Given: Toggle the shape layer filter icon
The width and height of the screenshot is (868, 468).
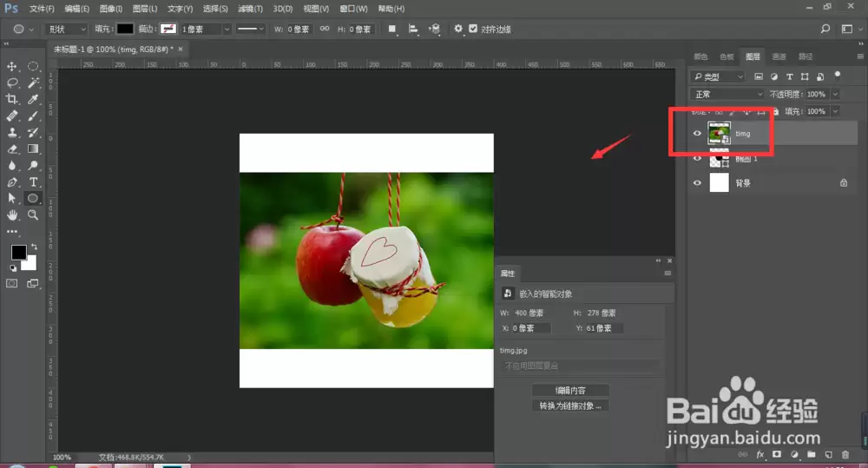Looking at the screenshot, I should pyautogui.click(x=805, y=76).
